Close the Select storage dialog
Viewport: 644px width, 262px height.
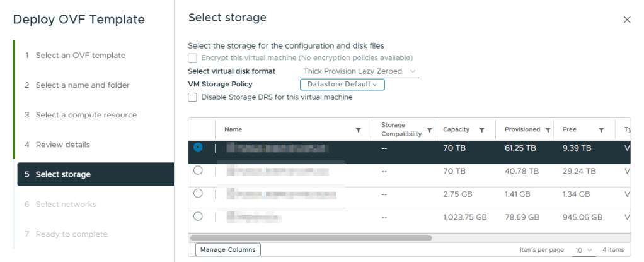click(x=627, y=20)
